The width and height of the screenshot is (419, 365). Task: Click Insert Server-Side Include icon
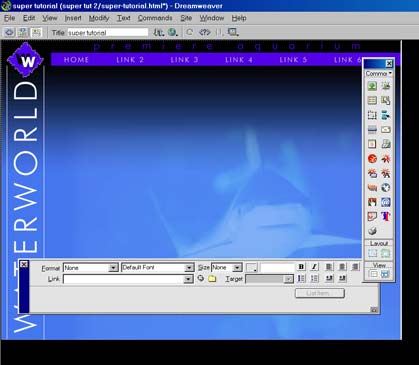pos(386,144)
